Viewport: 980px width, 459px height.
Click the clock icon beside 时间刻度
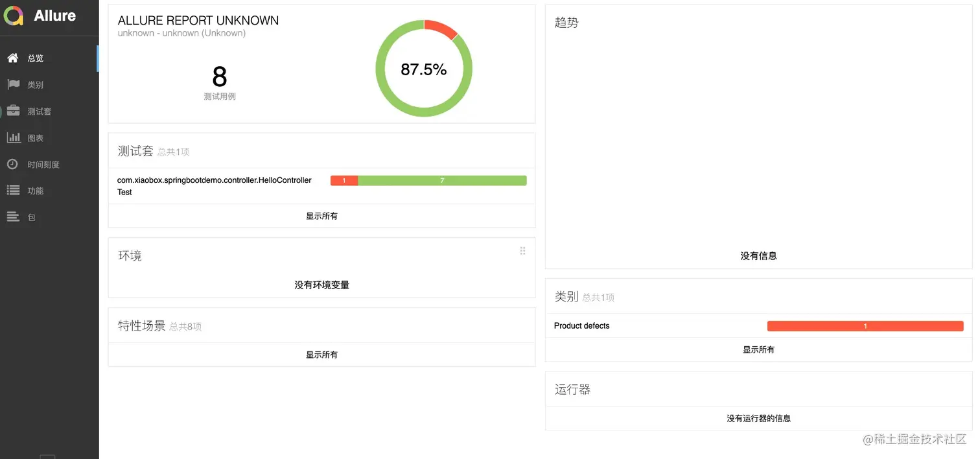coord(12,164)
